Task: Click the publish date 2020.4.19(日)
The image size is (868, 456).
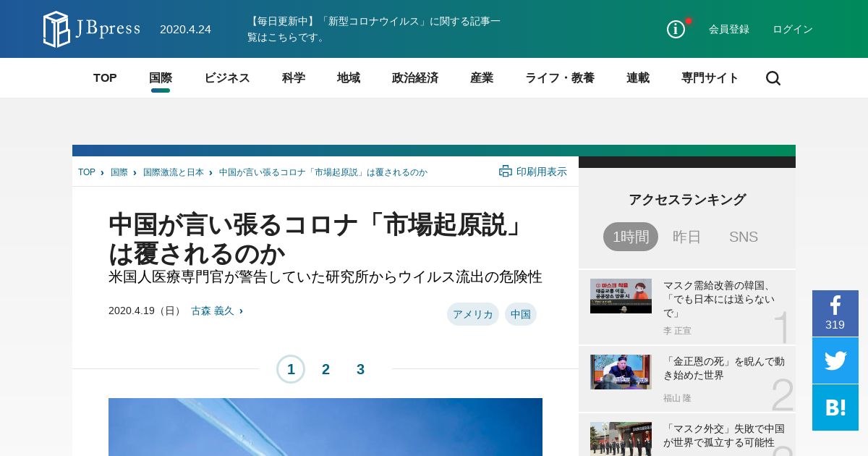Action: pos(146,311)
